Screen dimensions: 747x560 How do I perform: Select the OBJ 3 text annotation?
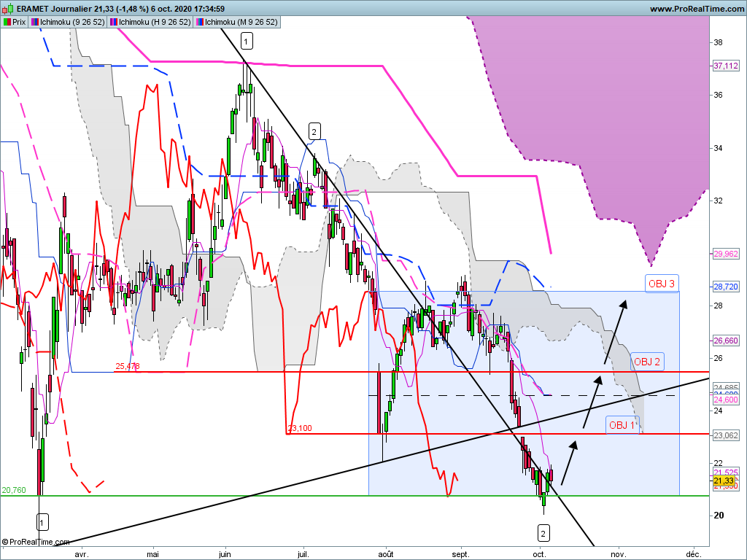click(x=661, y=284)
